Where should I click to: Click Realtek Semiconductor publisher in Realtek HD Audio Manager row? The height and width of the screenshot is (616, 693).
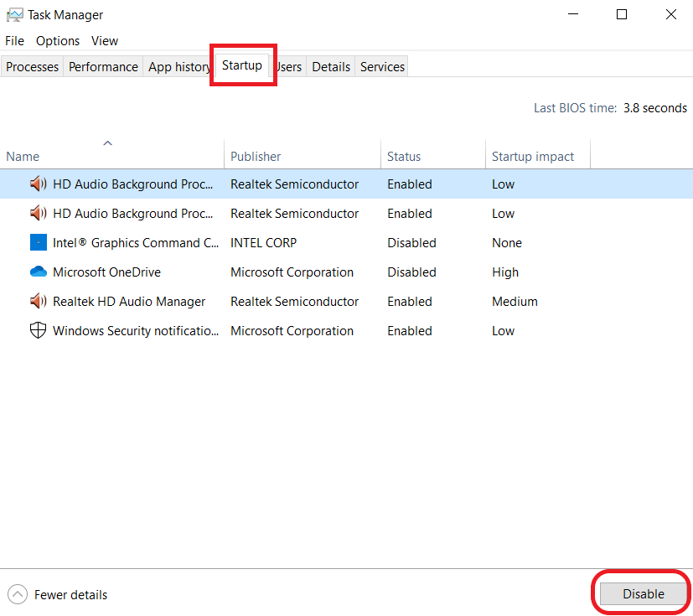pyautogui.click(x=294, y=302)
